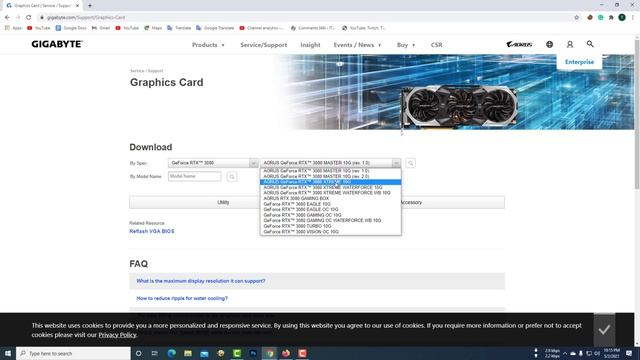Screen dimensions: 640x360
Task: Click the Model Name input field
Action: [195, 176]
